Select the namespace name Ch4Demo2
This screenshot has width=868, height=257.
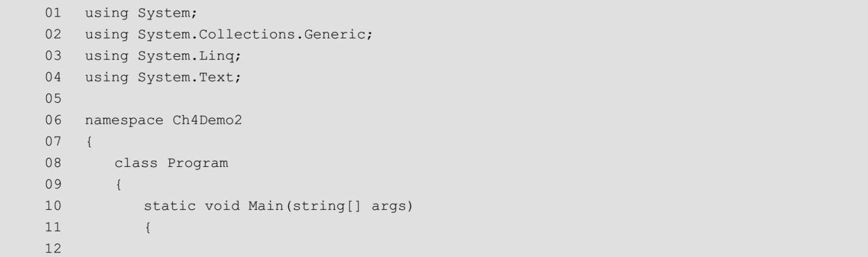pos(207,120)
